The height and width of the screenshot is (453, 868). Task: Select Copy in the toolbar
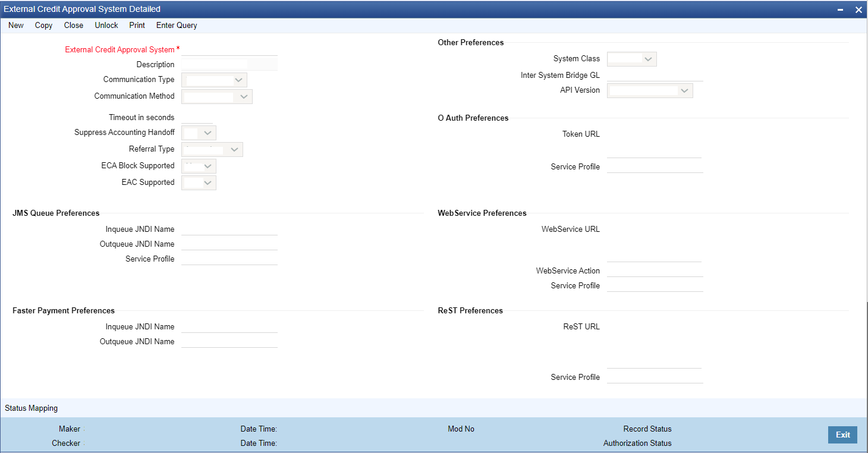coord(43,26)
